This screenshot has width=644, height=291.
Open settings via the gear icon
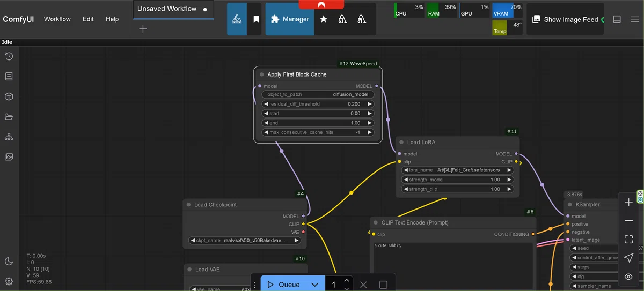(9, 281)
